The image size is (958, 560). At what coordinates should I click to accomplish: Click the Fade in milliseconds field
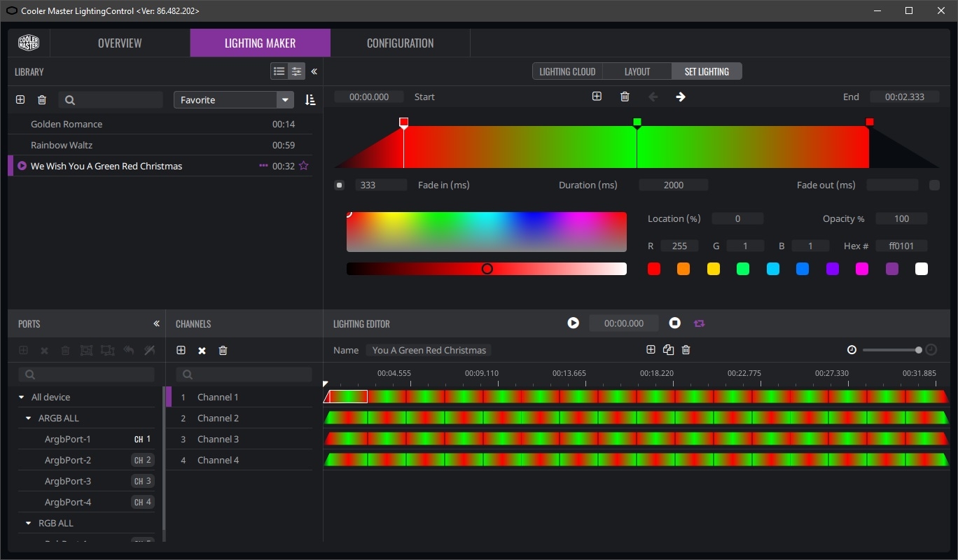[x=381, y=185]
